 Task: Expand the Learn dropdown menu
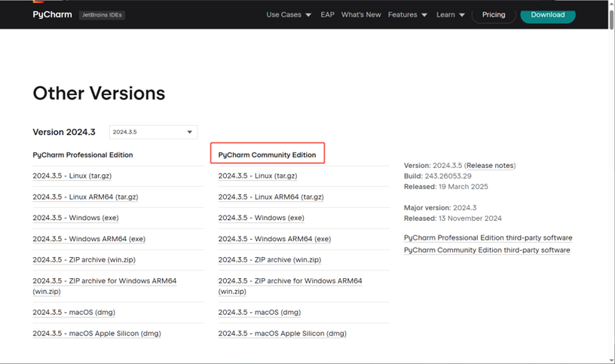tap(451, 14)
